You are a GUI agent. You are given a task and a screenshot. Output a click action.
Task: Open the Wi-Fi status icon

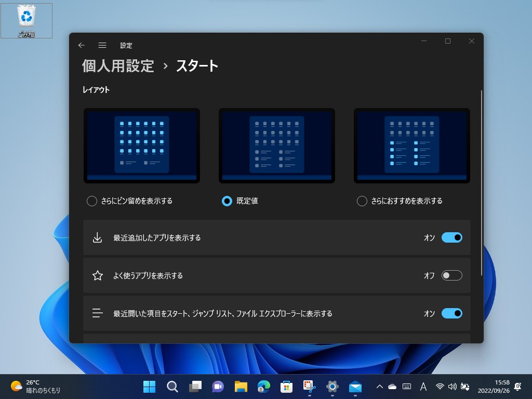(440, 387)
